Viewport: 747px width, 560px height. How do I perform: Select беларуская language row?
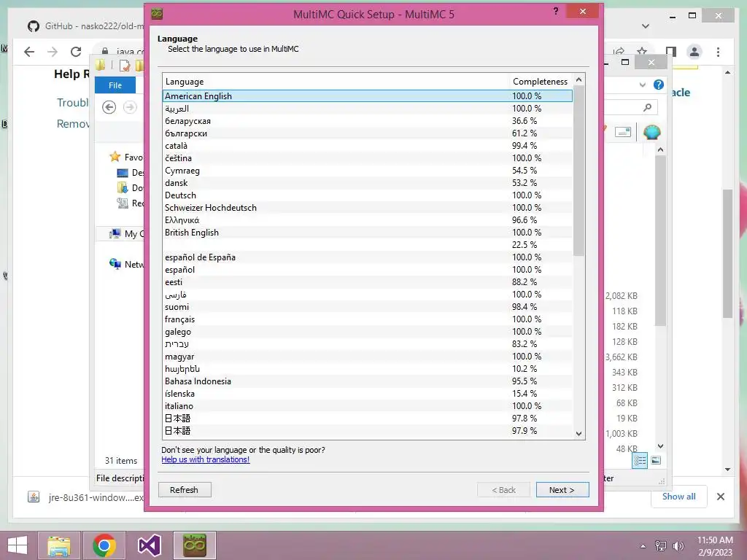click(x=368, y=121)
